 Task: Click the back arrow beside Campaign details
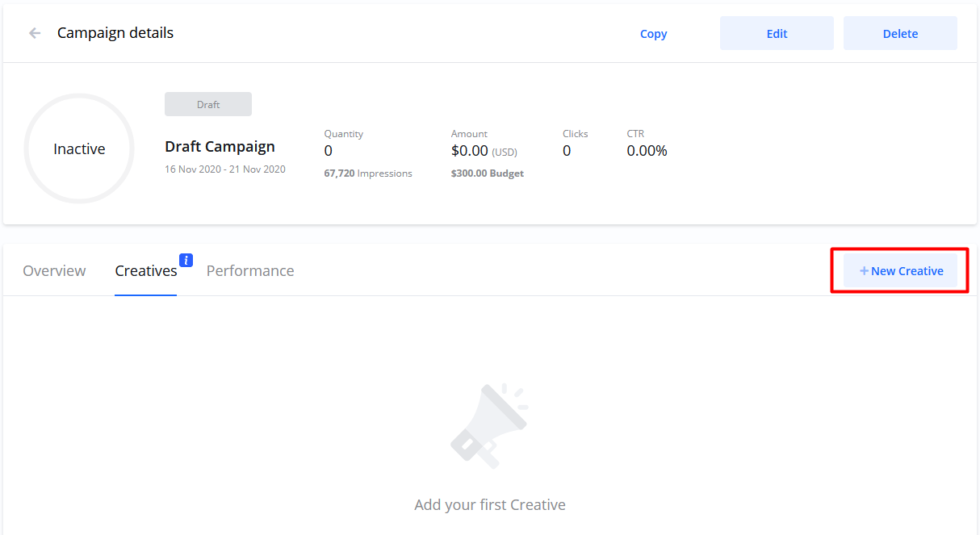(x=35, y=33)
